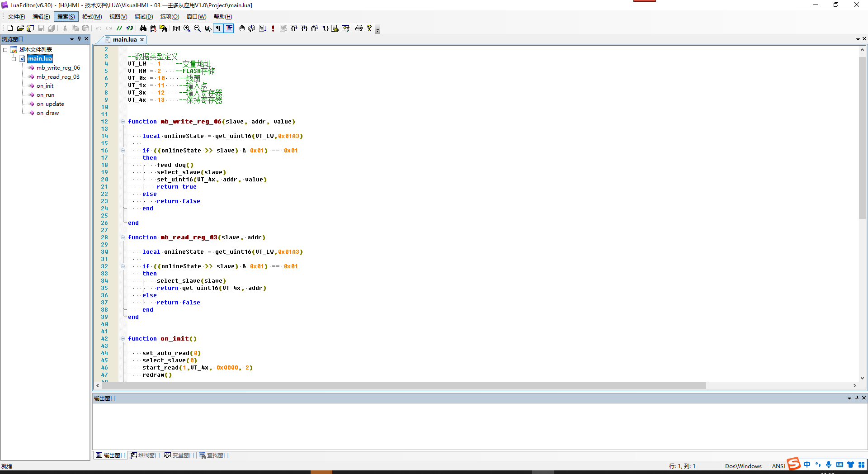
Task: Switch to the 输出窗口 bottom tab
Action: (x=110, y=455)
